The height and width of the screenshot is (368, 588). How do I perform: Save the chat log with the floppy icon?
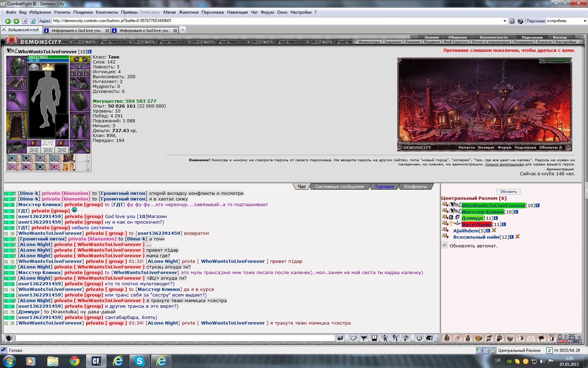(374, 338)
